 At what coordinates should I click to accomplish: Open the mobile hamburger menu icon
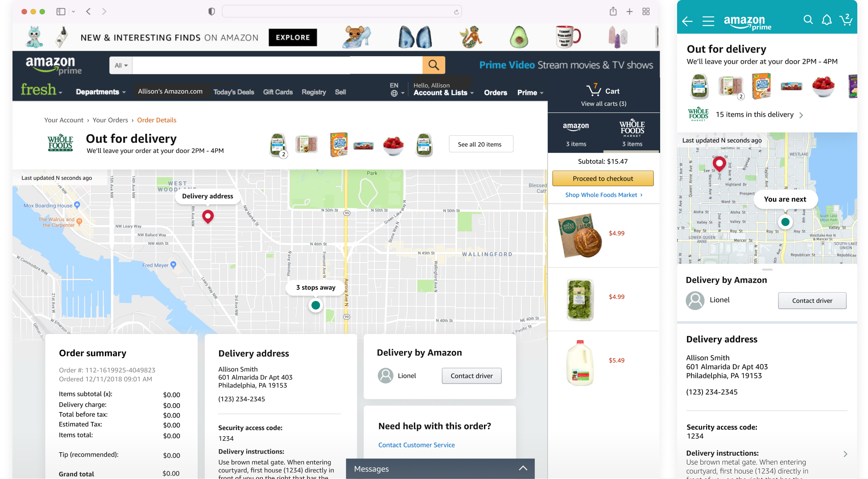pos(708,21)
